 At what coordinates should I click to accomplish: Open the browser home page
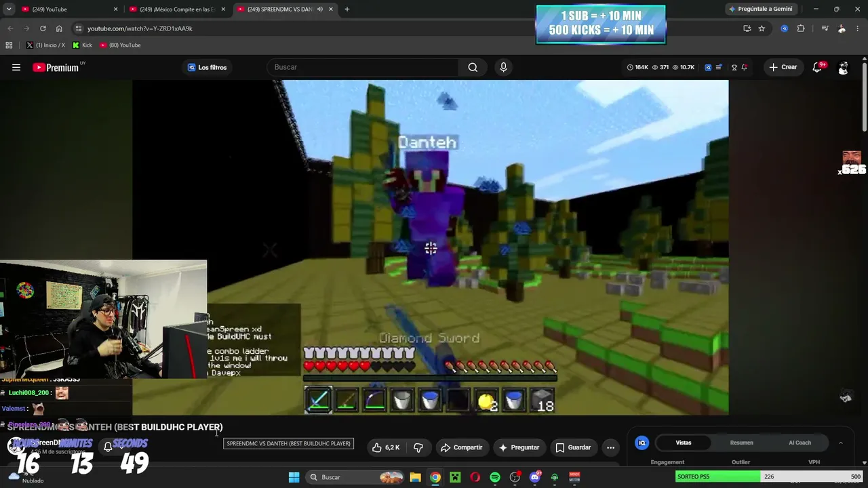pos(59,28)
